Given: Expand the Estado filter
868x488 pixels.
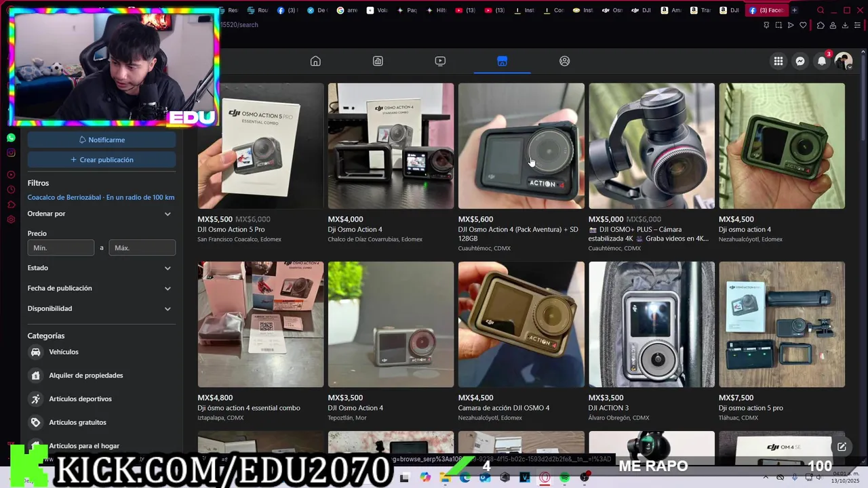Looking at the screenshot, I should (x=101, y=268).
